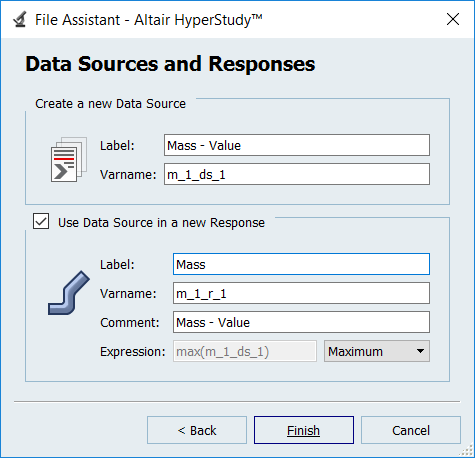Close the File Assistant window with X
The height and width of the screenshot is (458, 475).
(x=453, y=19)
